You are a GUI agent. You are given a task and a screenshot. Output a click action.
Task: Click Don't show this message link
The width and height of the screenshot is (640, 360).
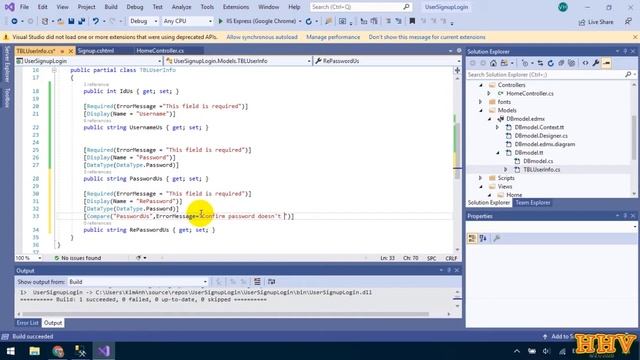(427, 37)
